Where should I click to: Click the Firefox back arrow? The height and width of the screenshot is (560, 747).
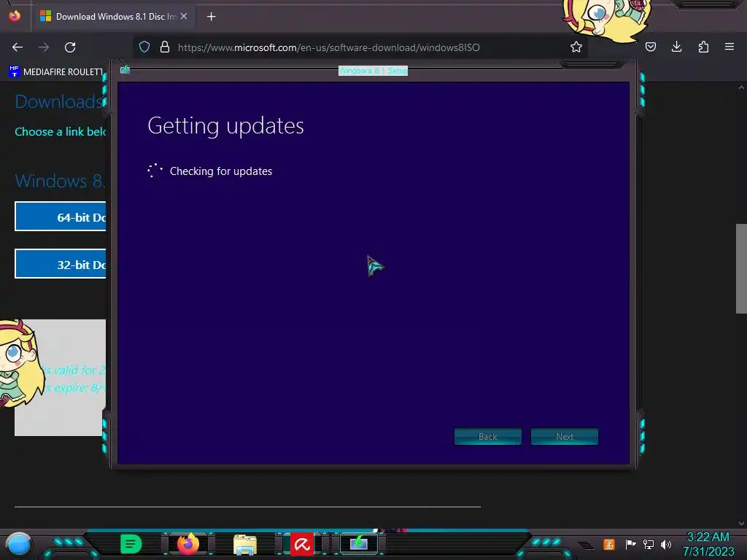[18, 47]
